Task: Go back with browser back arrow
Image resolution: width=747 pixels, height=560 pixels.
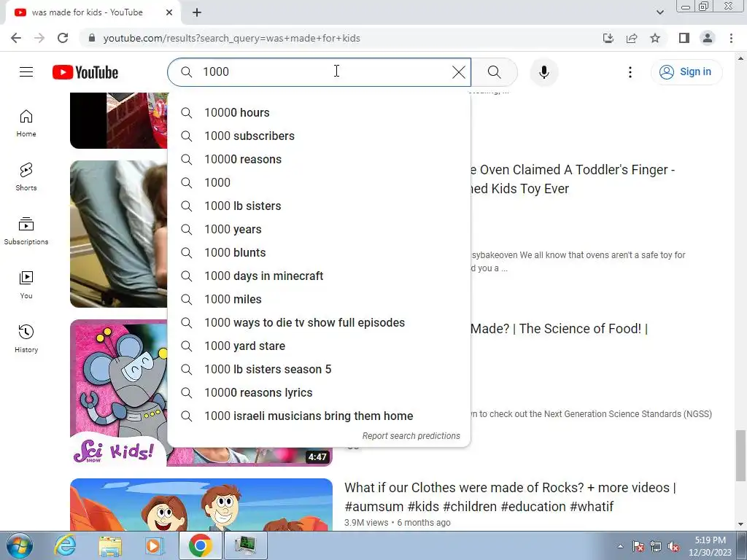Action: [x=16, y=38]
